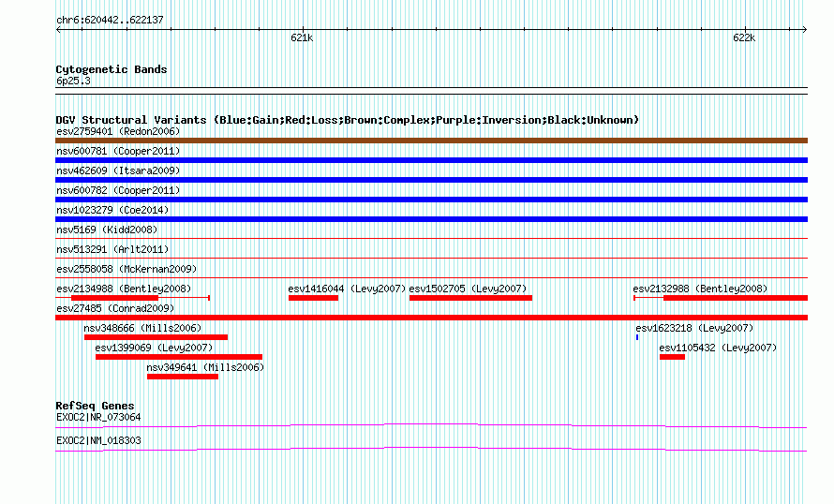Open gene EXOC2|NR_073064 label
The height and width of the screenshot is (504, 834).
click(x=98, y=417)
